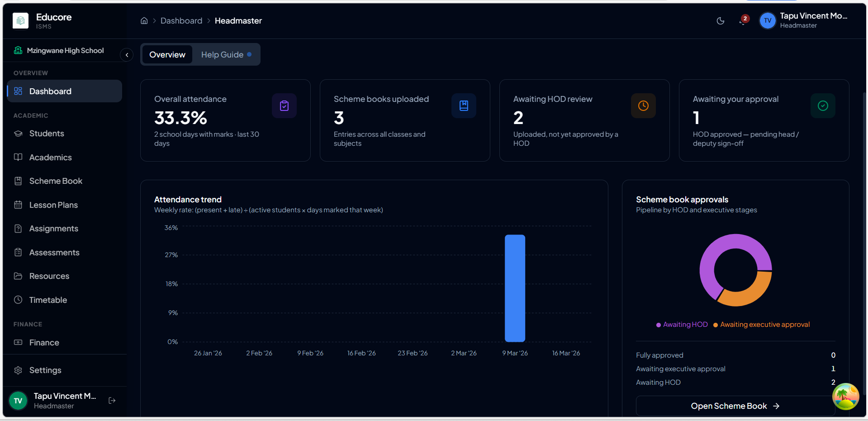Click the TV avatar in top bar
The height and width of the screenshot is (421, 868).
click(x=768, y=20)
